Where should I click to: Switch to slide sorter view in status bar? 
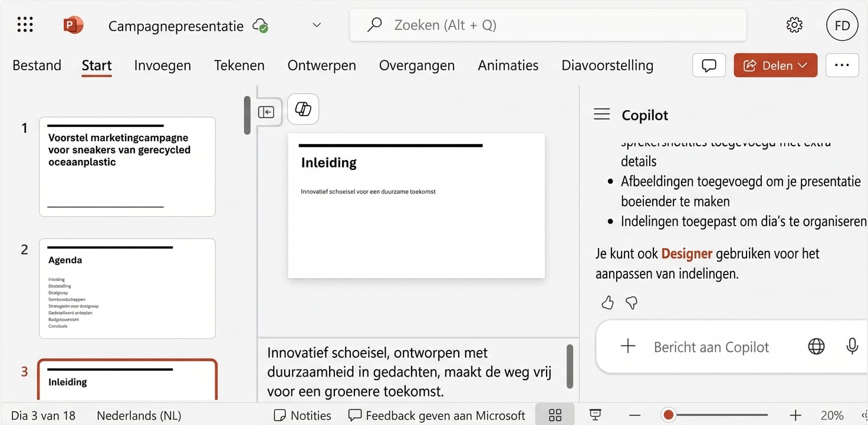(554, 415)
